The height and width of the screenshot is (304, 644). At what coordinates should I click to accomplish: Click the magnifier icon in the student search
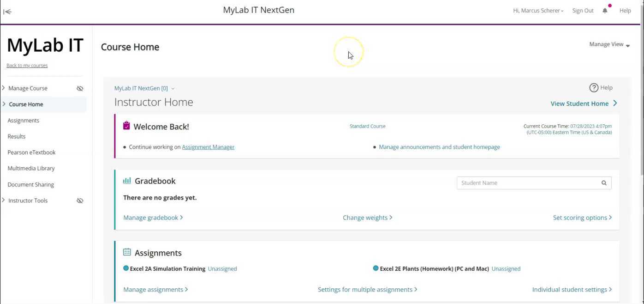pyautogui.click(x=604, y=182)
